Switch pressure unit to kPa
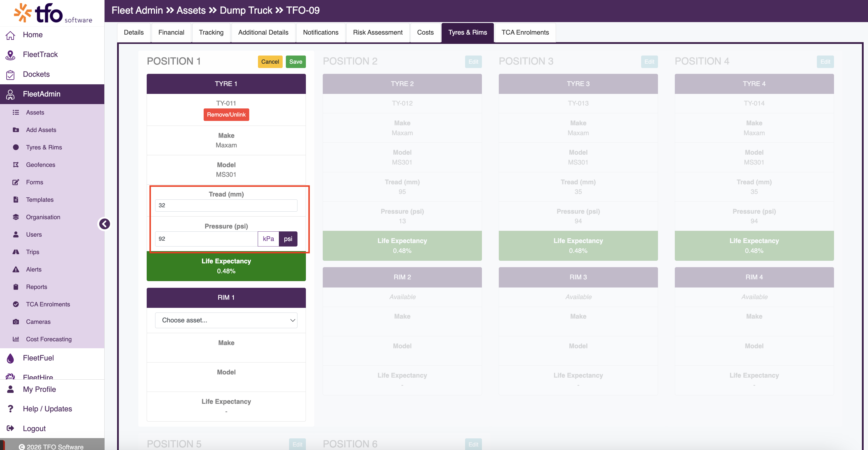Image resolution: width=868 pixels, height=450 pixels. coord(268,239)
